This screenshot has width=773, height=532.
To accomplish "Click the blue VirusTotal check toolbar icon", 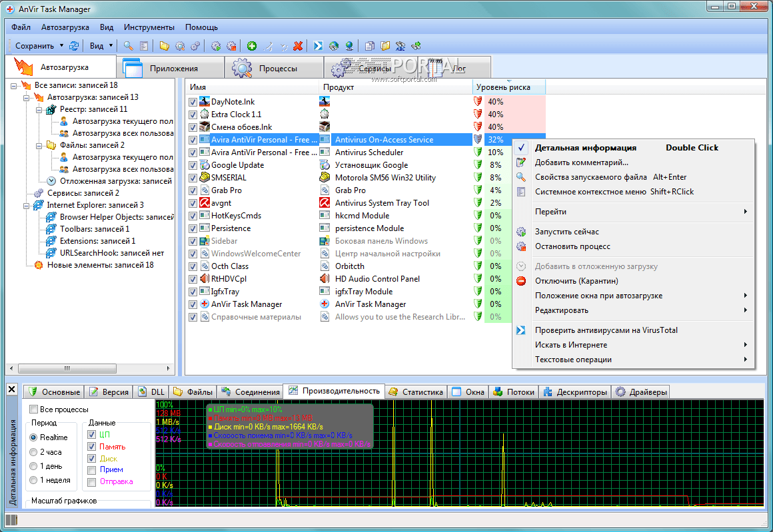I will (319, 46).
